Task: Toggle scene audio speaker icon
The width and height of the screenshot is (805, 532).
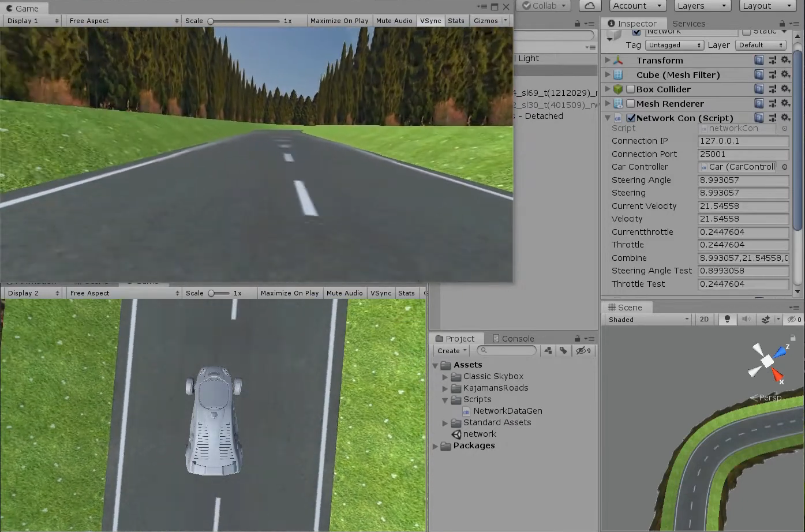Action: (x=746, y=320)
